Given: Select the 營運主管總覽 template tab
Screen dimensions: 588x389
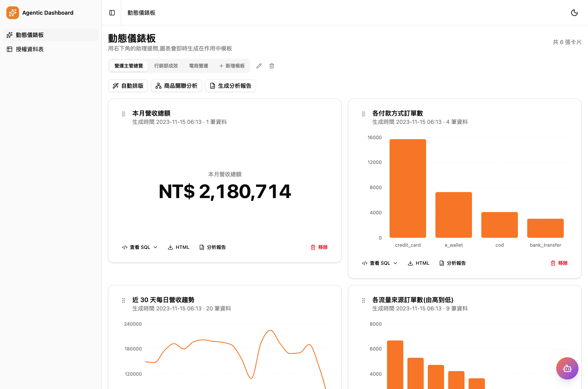Looking at the screenshot, I should pos(129,66).
